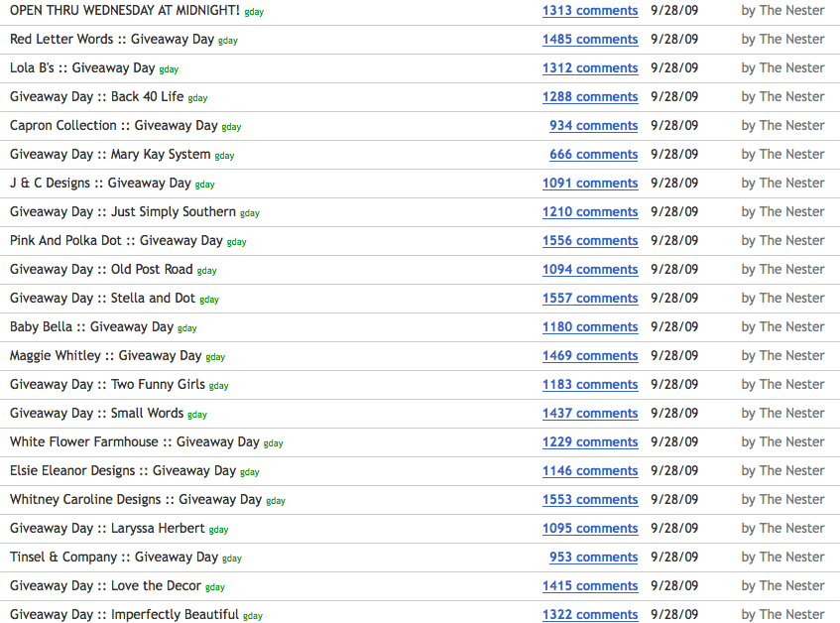Open the 1322 comments link
This screenshot has height=623, width=840.
click(590, 614)
